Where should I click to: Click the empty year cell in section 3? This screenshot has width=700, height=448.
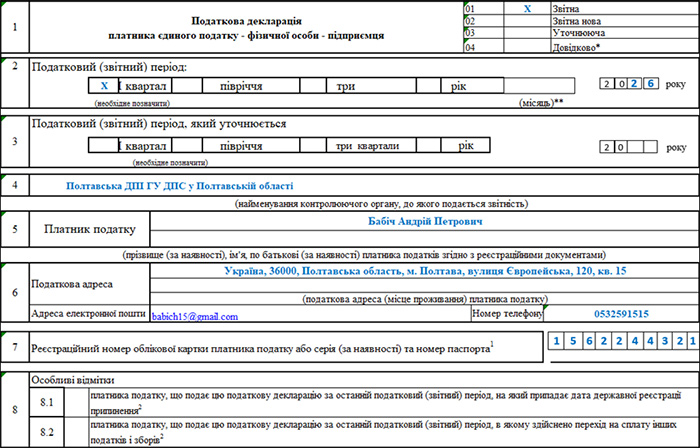636,146
